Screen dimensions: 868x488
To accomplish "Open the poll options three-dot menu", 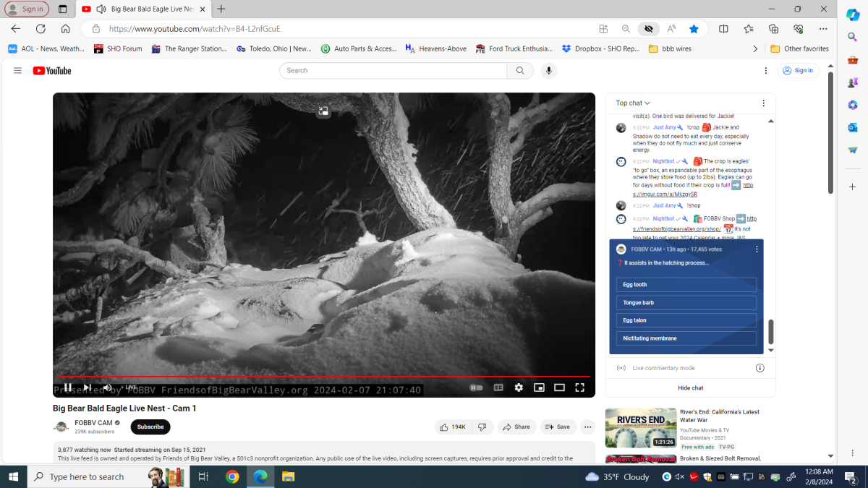I will [757, 249].
